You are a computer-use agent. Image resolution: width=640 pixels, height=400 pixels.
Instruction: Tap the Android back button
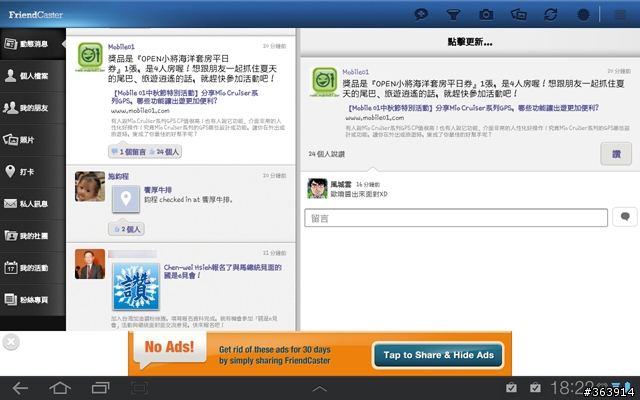[20, 388]
